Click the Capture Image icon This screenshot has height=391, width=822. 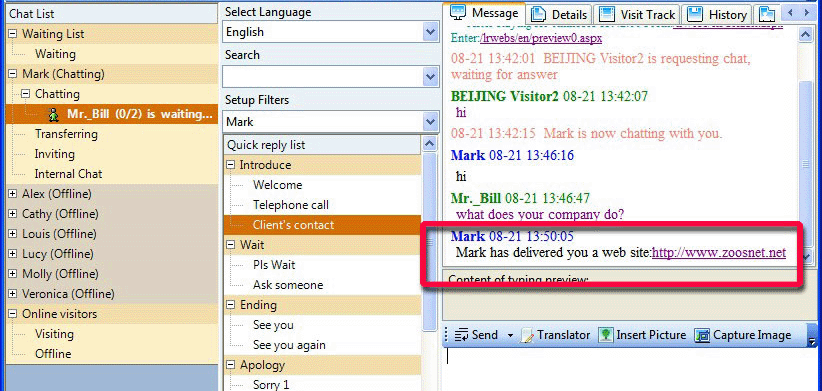point(702,335)
